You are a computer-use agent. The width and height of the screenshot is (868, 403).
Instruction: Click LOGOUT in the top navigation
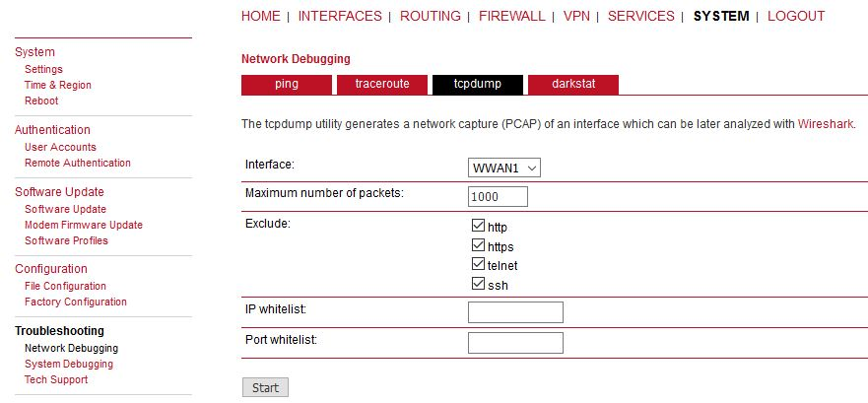pyautogui.click(x=796, y=16)
